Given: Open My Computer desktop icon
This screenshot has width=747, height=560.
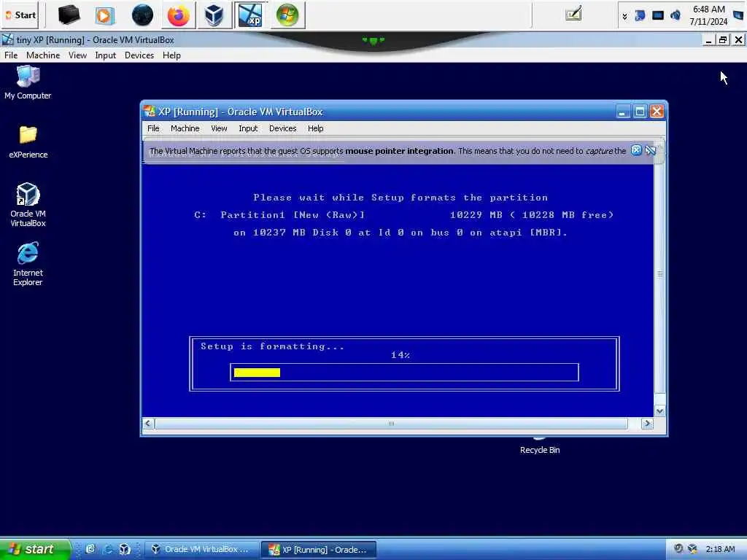Looking at the screenshot, I should 28,82.
